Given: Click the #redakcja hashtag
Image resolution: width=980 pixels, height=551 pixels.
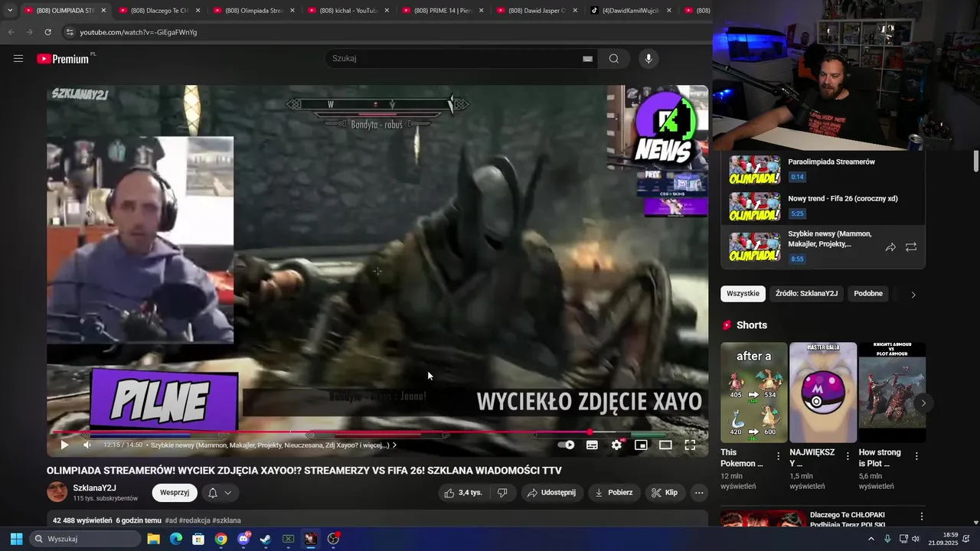Looking at the screenshot, I should (x=194, y=520).
